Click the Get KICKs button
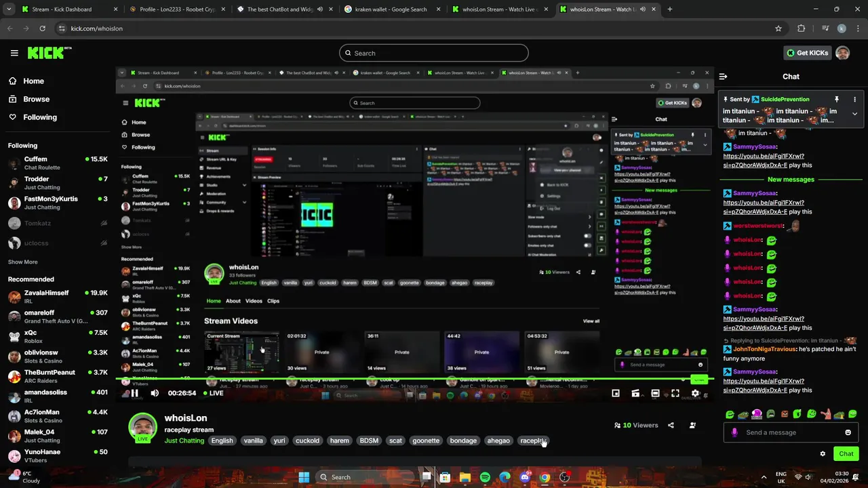This screenshot has width=868, height=488. [x=807, y=53]
